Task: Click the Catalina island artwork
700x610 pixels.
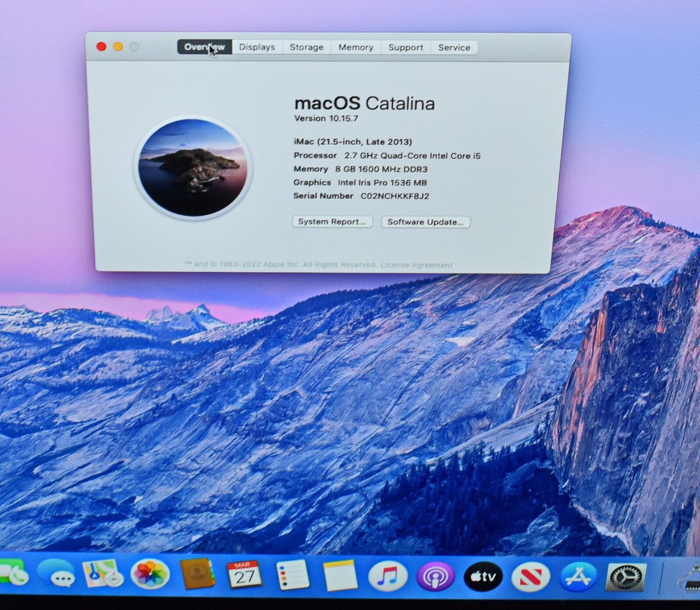Action: (192, 168)
